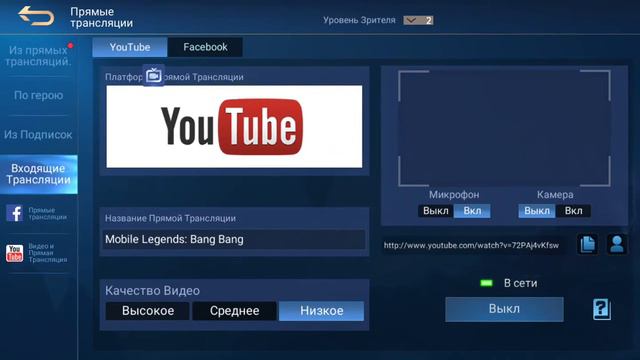Set video quality to Низкое

(x=322, y=311)
